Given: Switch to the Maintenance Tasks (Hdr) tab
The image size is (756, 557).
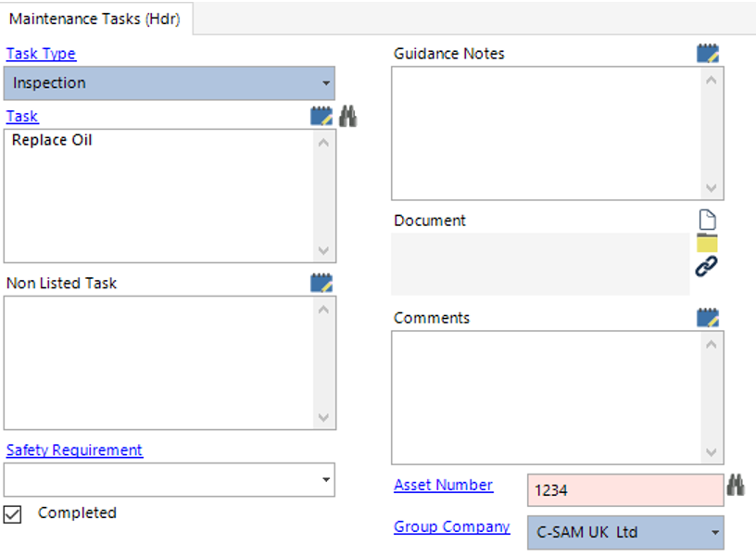Looking at the screenshot, I should pyautogui.click(x=94, y=18).
